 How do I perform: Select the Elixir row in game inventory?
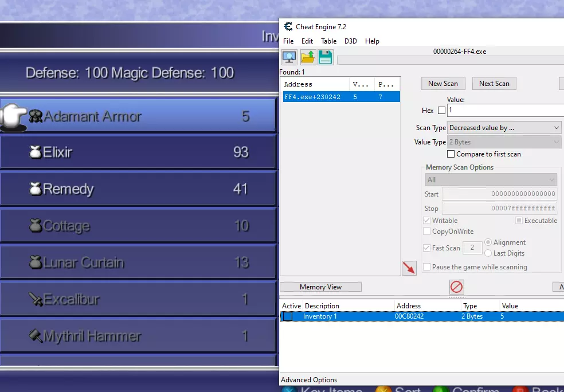138,152
